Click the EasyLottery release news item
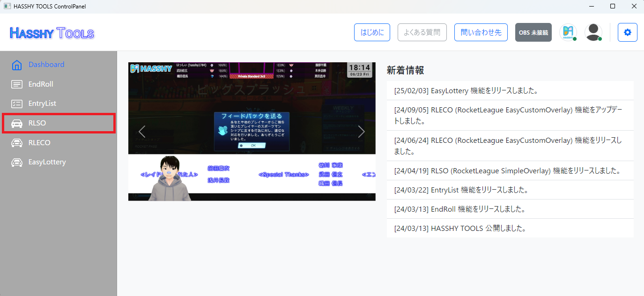 [x=510, y=90]
